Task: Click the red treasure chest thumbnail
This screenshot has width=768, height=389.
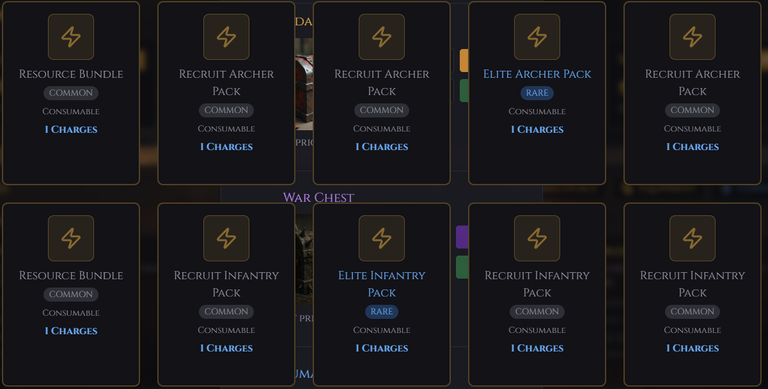Action: click(x=304, y=84)
